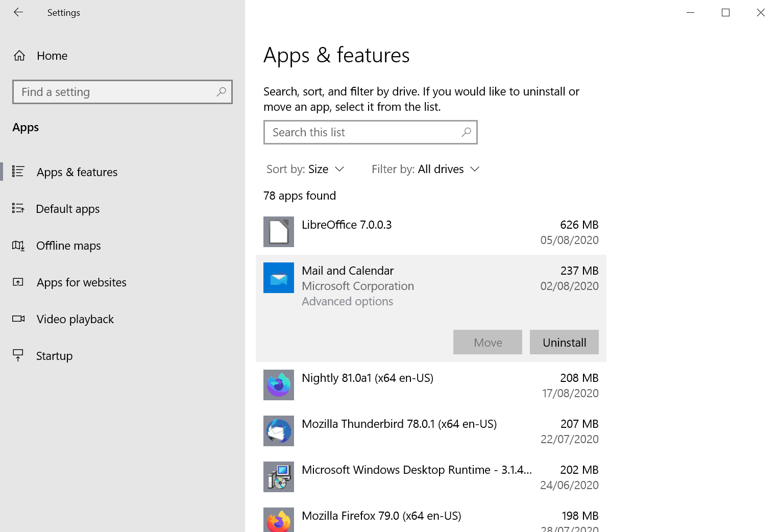Screen dimensions: 779x532
Task: Click the Offline maps map icon
Action: pos(18,246)
